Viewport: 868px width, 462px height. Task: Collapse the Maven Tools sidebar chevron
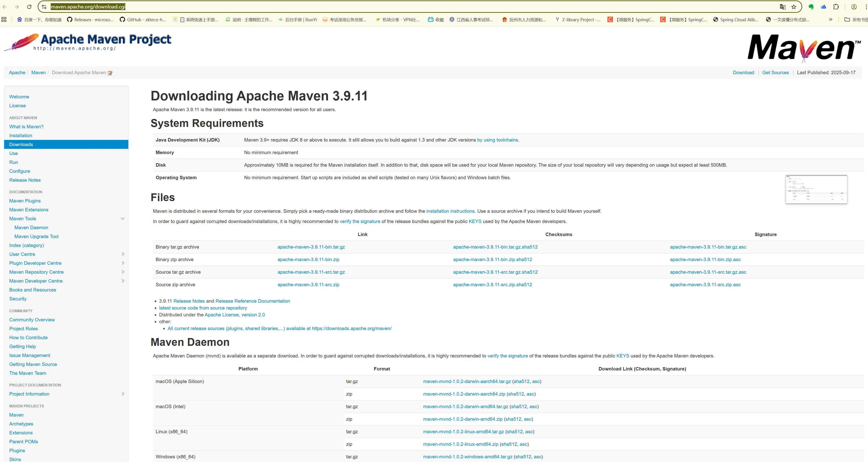(x=123, y=218)
